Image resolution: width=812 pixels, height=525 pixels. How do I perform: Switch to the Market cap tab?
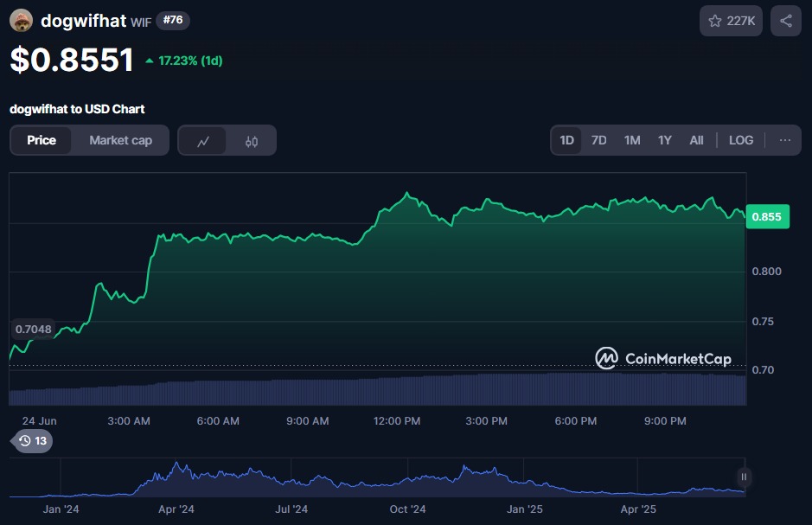[121, 140]
